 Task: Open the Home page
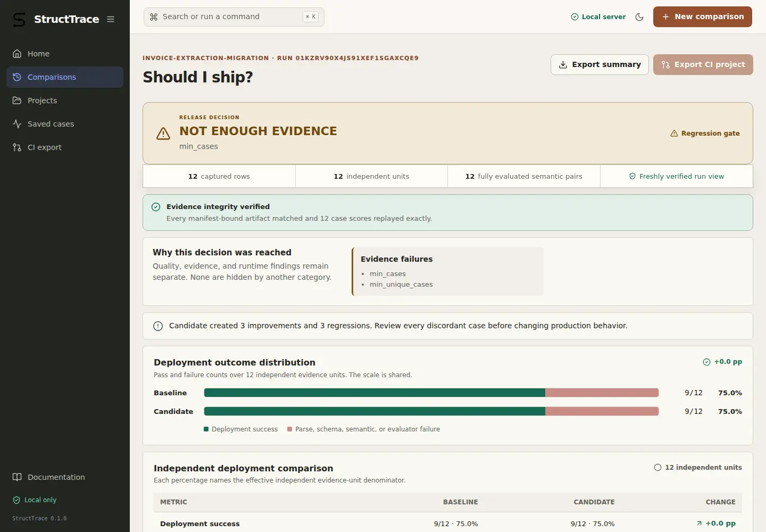[65, 54]
